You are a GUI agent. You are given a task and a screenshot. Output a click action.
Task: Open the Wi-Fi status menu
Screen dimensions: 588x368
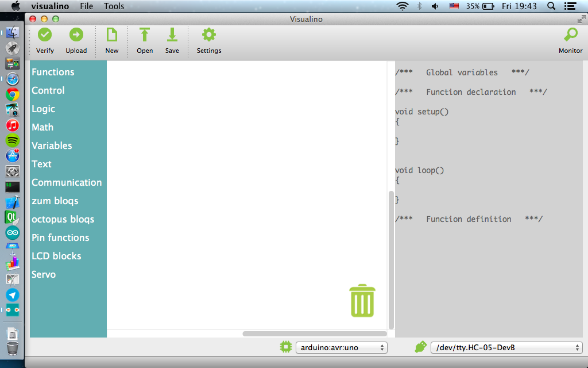[x=403, y=6]
